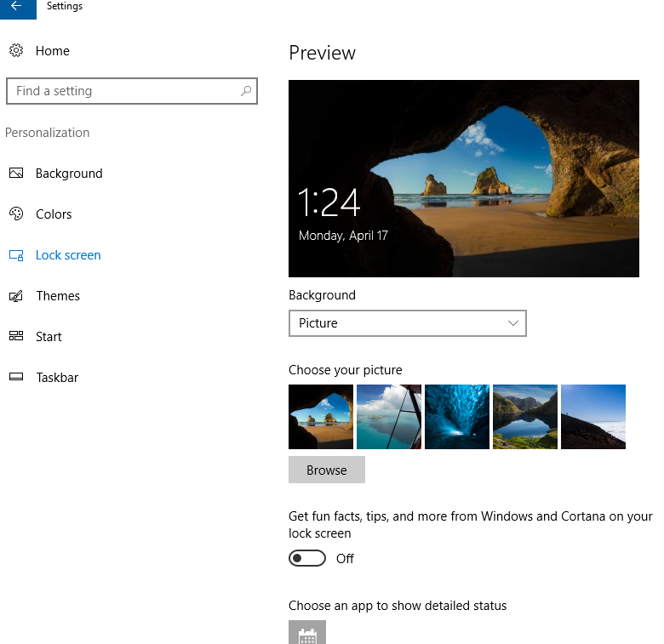Open the Themes settings page

pyautogui.click(x=58, y=296)
